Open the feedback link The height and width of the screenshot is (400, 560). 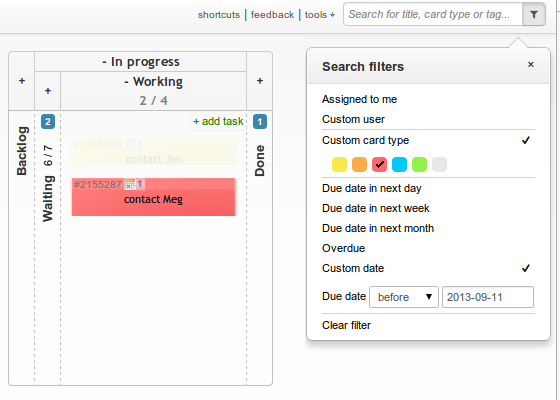pos(272,15)
